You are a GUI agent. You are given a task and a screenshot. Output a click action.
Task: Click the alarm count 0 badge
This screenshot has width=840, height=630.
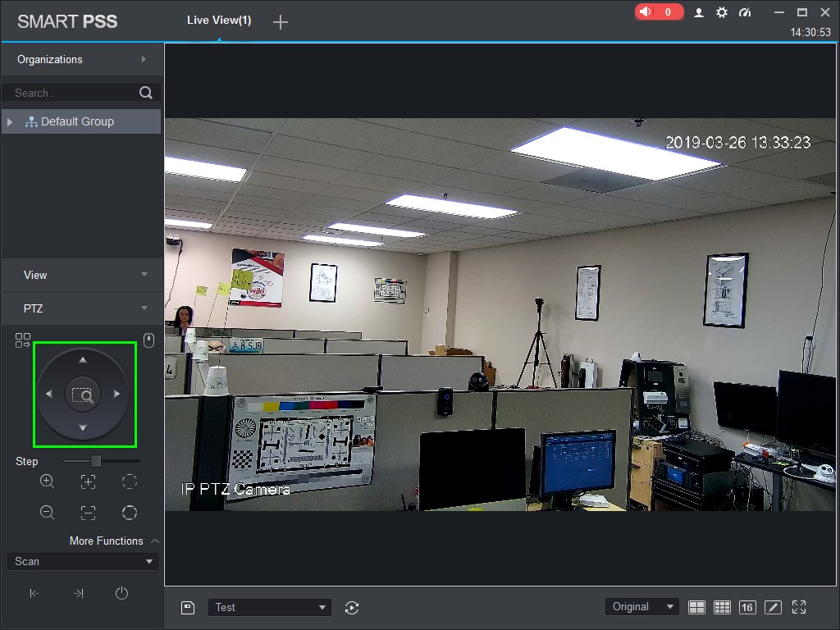point(668,11)
